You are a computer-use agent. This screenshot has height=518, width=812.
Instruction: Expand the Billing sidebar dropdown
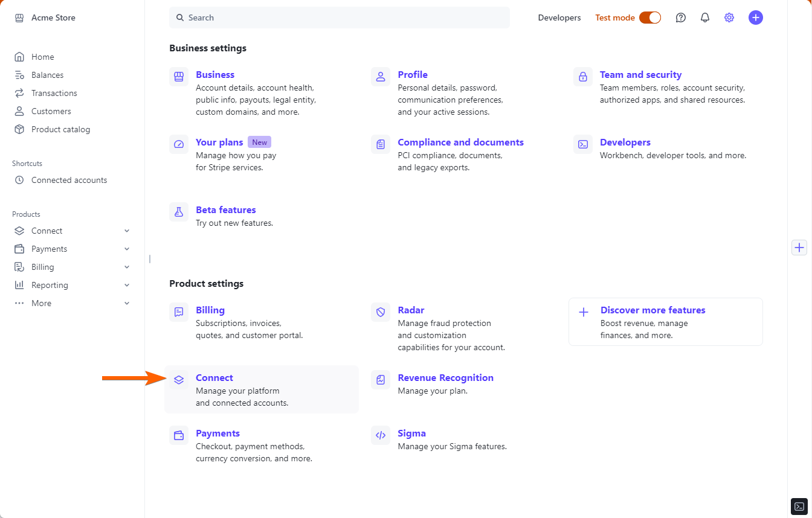(127, 267)
